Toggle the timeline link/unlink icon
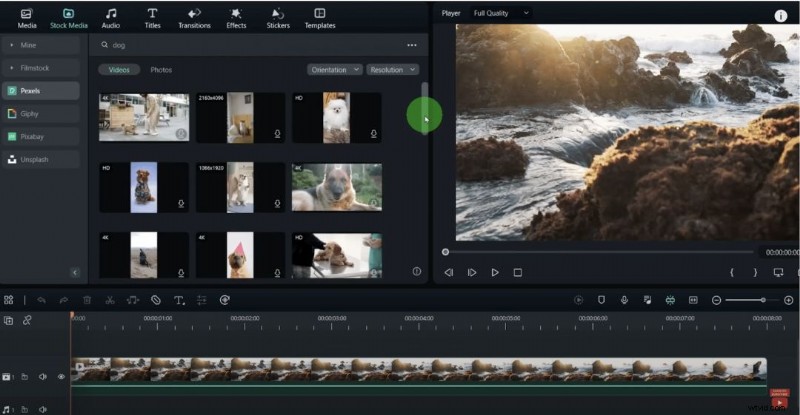Image resolution: width=800 pixels, height=415 pixels. pyautogui.click(x=27, y=320)
